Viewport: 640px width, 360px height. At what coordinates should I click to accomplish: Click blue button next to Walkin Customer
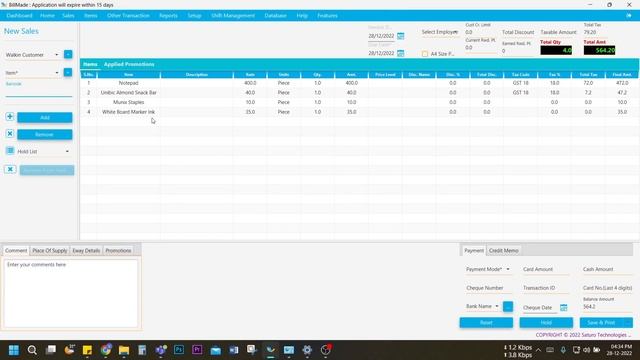click(68, 54)
